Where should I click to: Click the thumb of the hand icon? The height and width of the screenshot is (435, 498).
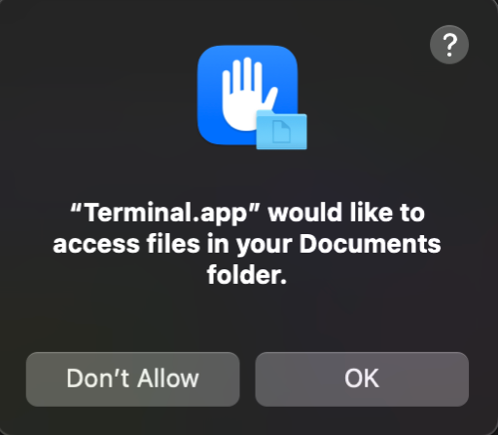click(x=271, y=98)
